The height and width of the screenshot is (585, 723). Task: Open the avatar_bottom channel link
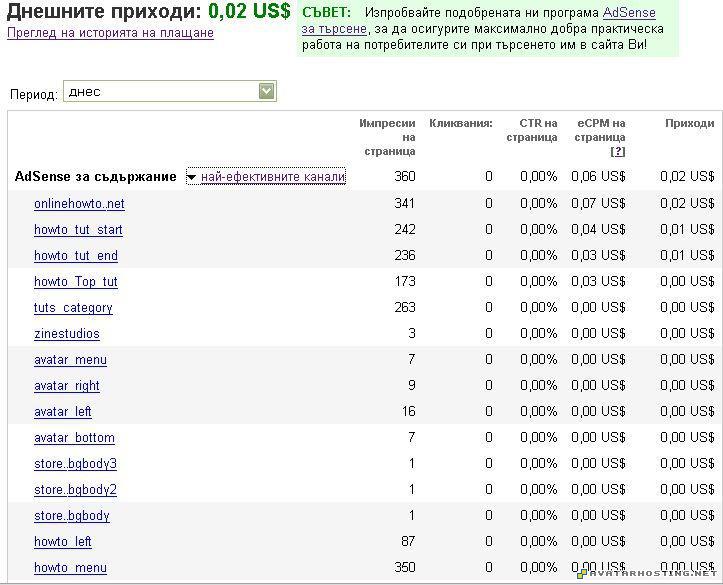tap(74, 437)
